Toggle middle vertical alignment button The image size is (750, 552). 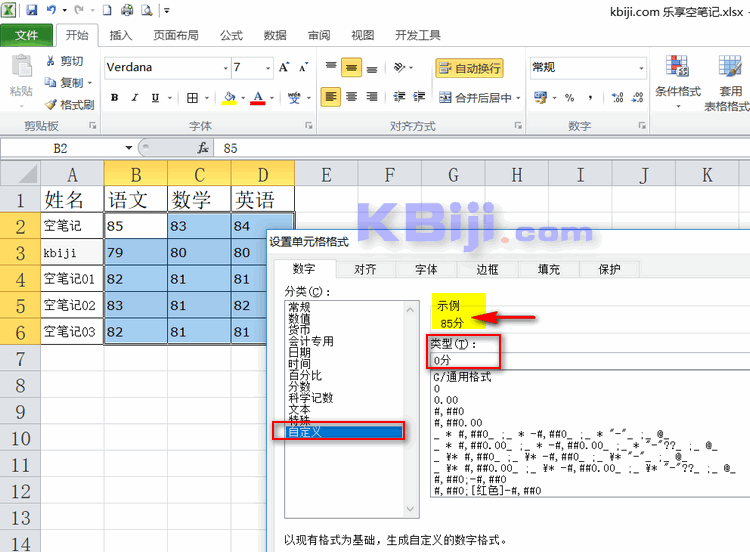pyautogui.click(x=351, y=68)
